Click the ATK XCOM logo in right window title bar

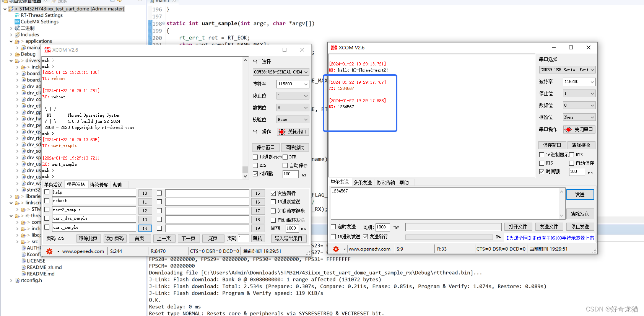coord(334,47)
